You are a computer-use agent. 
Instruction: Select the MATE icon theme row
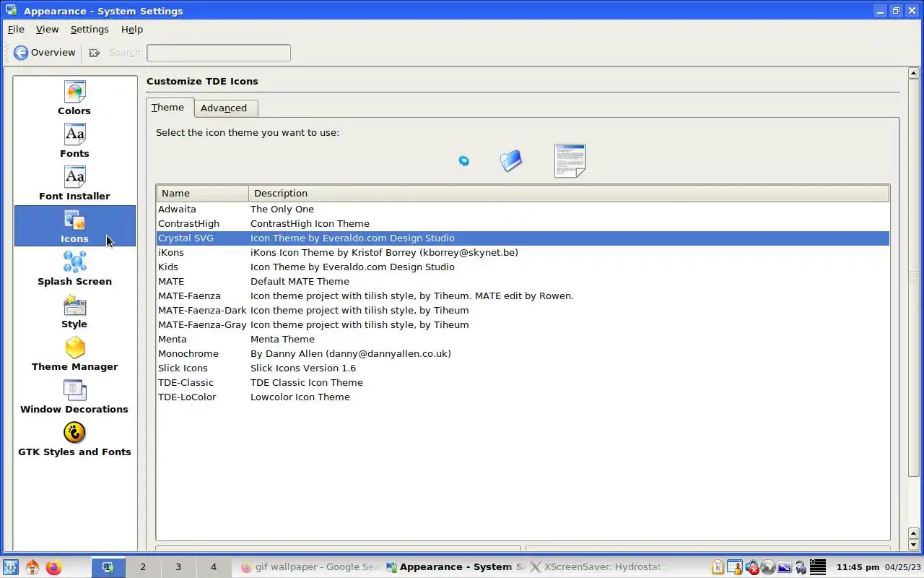click(x=523, y=281)
